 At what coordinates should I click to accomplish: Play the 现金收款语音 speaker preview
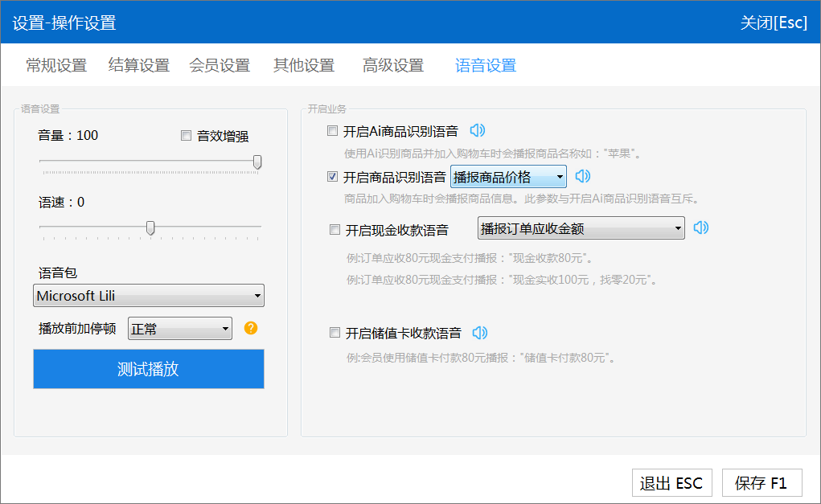(x=701, y=228)
